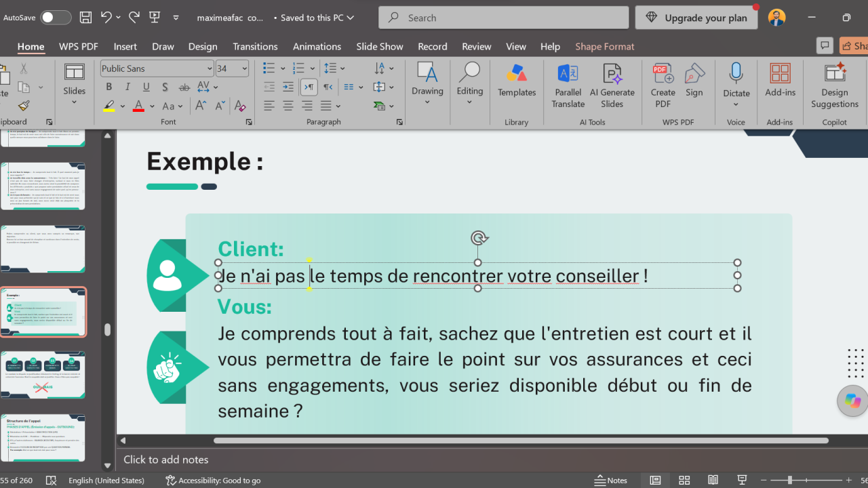The width and height of the screenshot is (868, 488).
Task: Toggle underline formatting
Action: point(146,87)
